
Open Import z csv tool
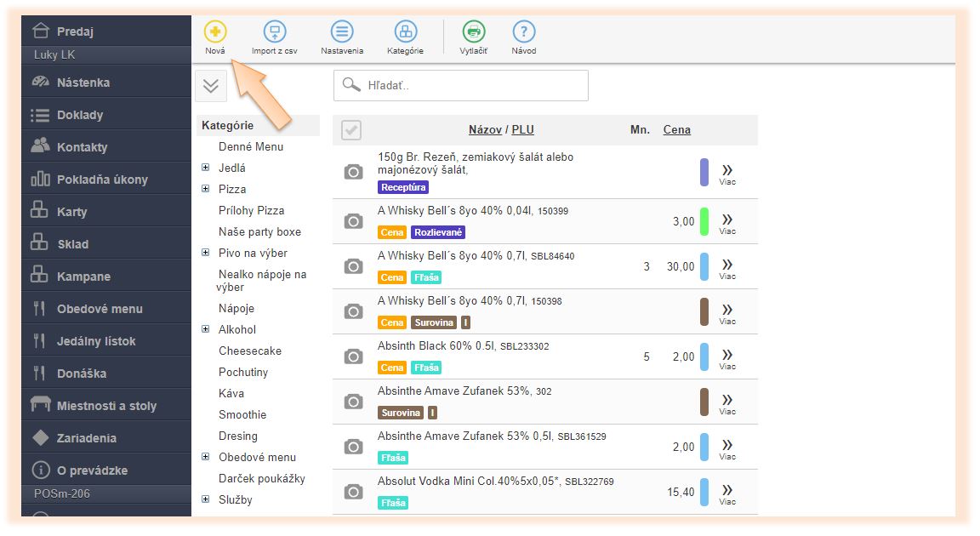pyautogui.click(x=274, y=32)
